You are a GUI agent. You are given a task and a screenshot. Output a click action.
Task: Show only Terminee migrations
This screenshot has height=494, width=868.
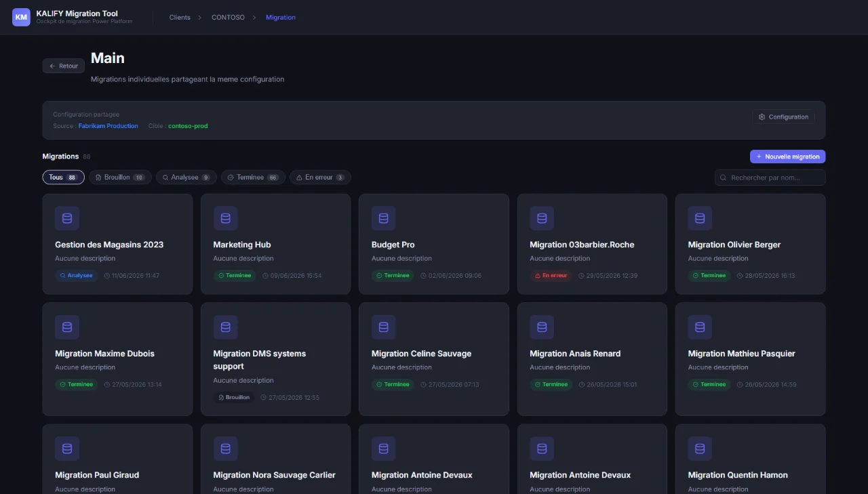(x=253, y=178)
